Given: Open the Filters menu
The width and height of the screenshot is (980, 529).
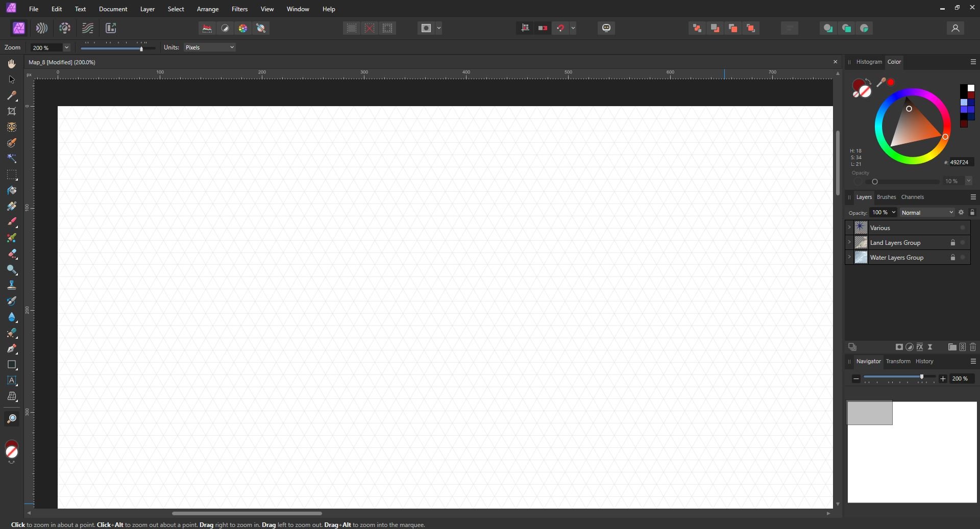Looking at the screenshot, I should click(x=239, y=9).
